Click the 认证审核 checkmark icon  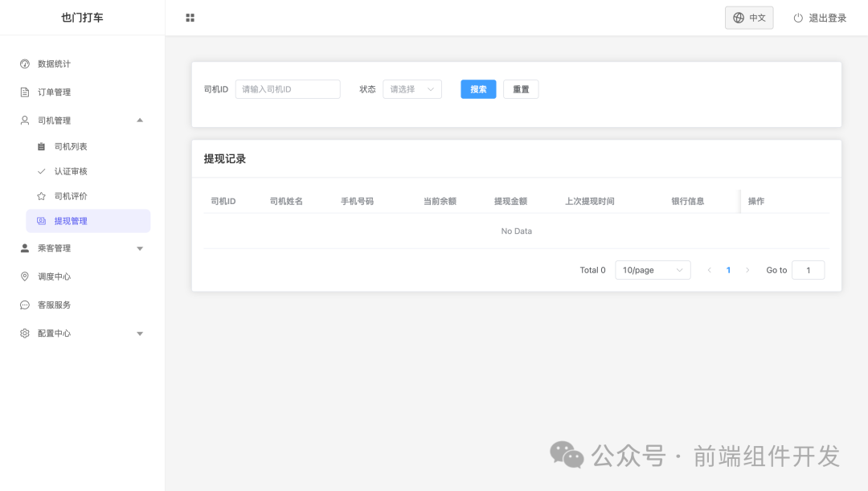point(42,171)
